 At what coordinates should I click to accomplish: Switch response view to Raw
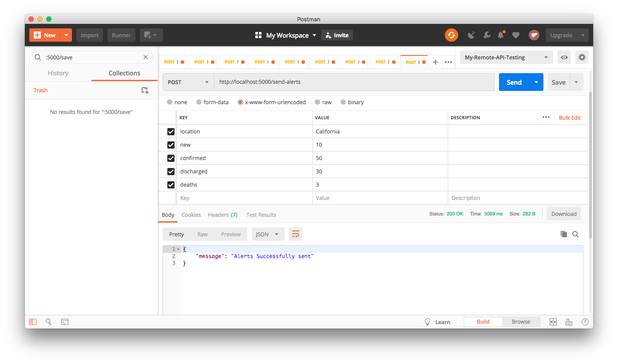point(202,234)
